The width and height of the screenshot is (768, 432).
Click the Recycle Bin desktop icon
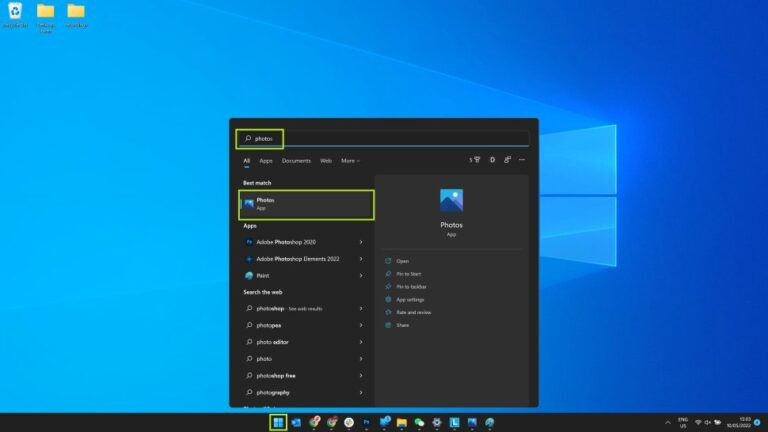(x=15, y=15)
